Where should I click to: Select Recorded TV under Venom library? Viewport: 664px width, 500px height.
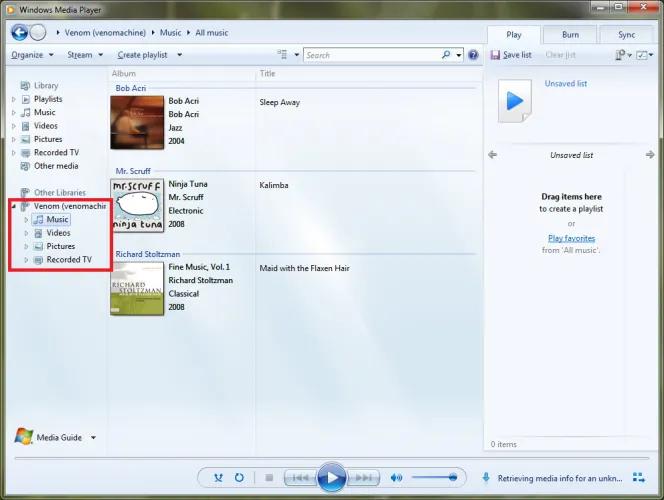pos(69,260)
